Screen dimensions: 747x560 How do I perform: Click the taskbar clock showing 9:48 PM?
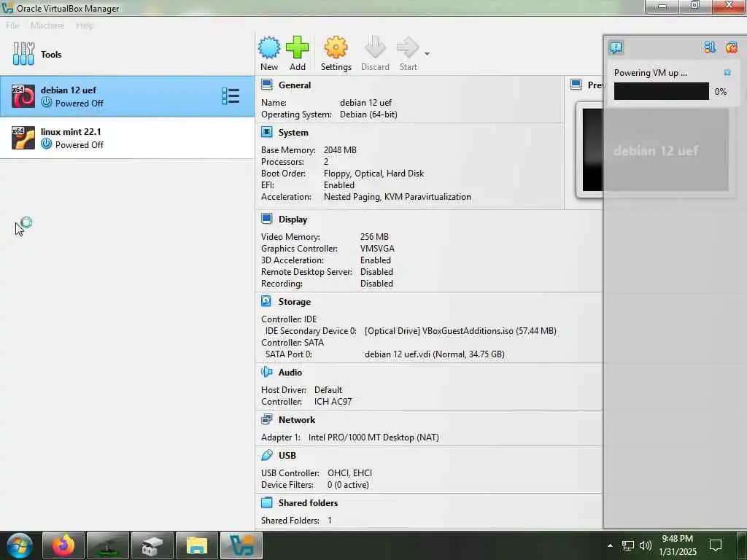pos(677,545)
